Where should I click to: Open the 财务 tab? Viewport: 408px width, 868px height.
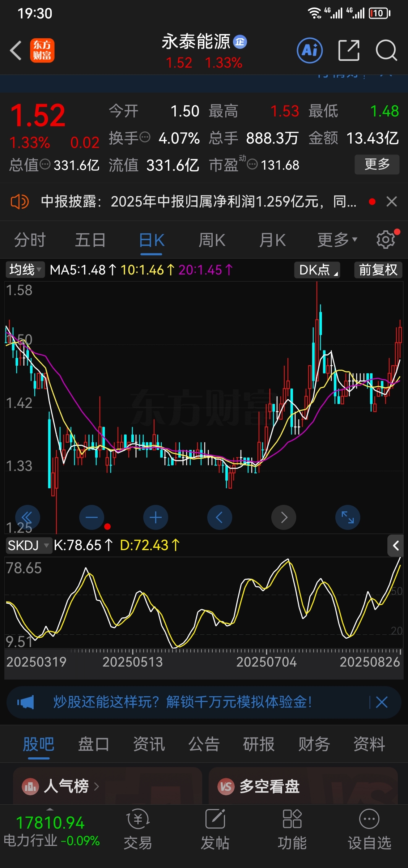pos(314,744)
